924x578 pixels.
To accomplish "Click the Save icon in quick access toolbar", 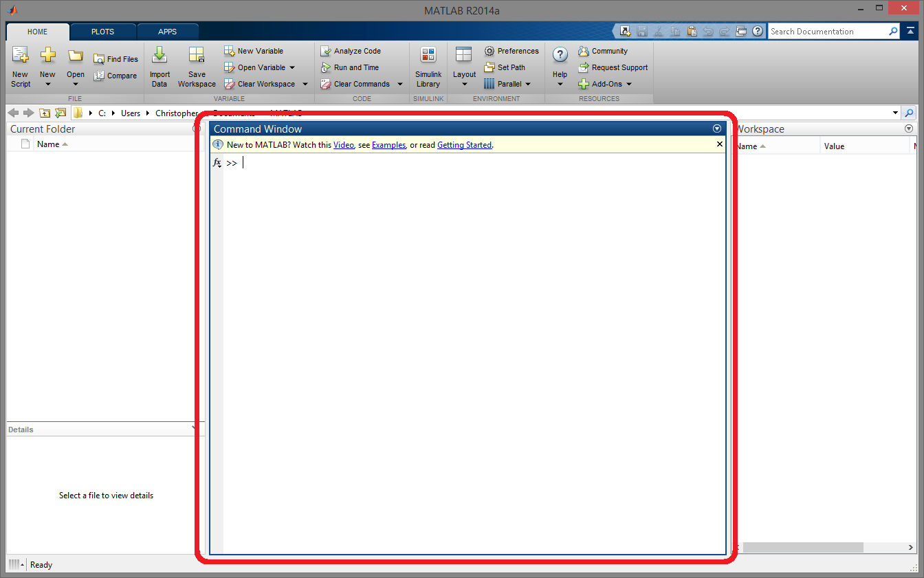I will (642, 32).
